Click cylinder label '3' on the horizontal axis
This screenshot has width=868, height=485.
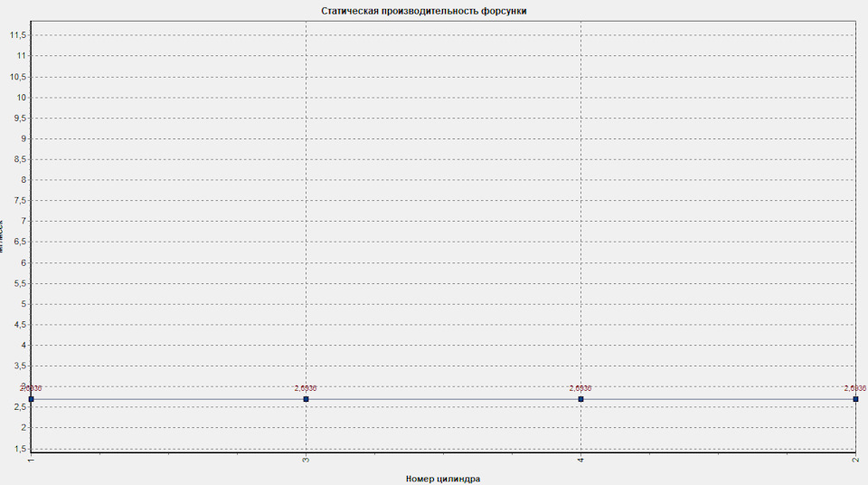[306, 460]
